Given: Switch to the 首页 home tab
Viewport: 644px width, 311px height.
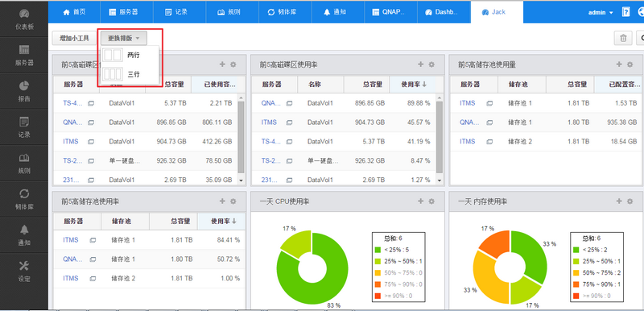Looking at the screenshot, I should (74, 12).
